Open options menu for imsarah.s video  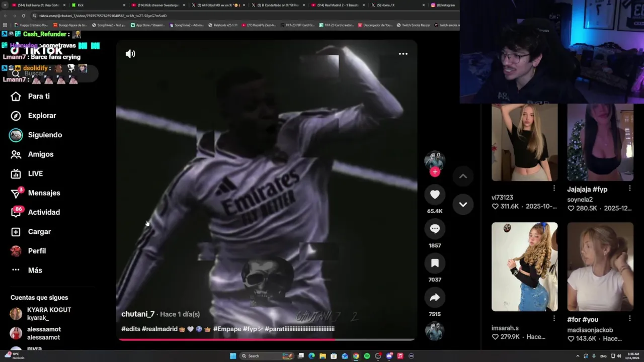click(x=554, y=318)
